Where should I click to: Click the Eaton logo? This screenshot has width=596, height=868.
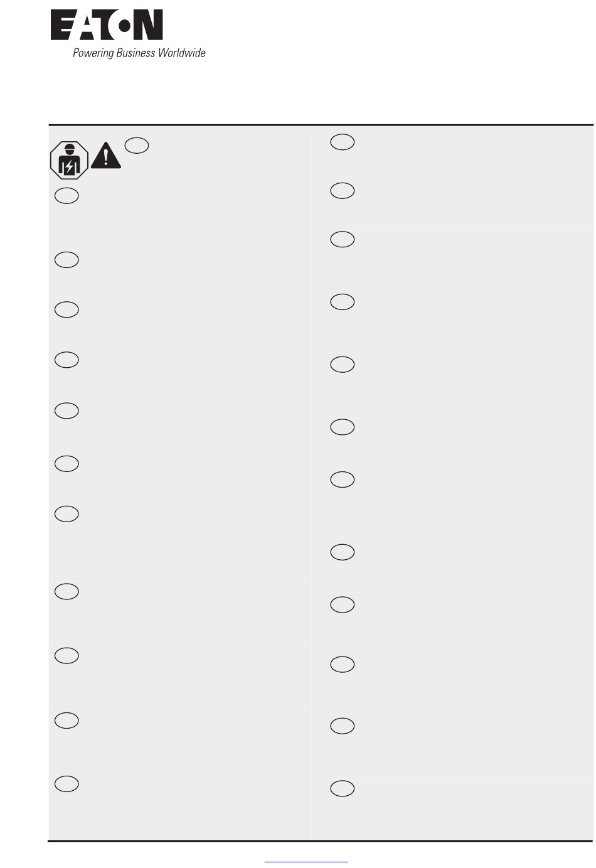pos(107,26)
